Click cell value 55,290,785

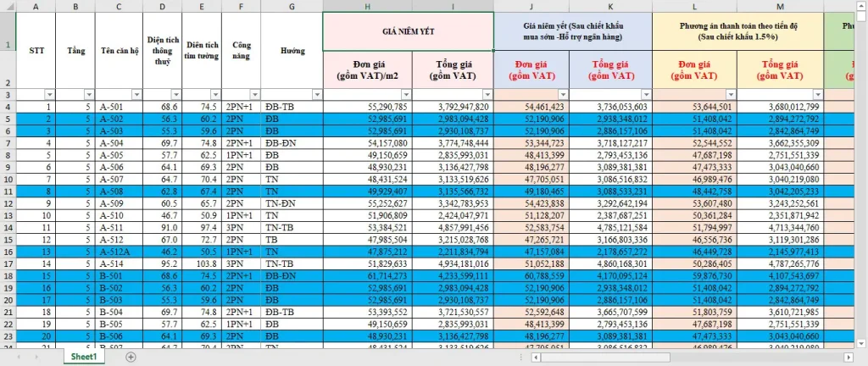pyautogui.click(x=368, y=107)
